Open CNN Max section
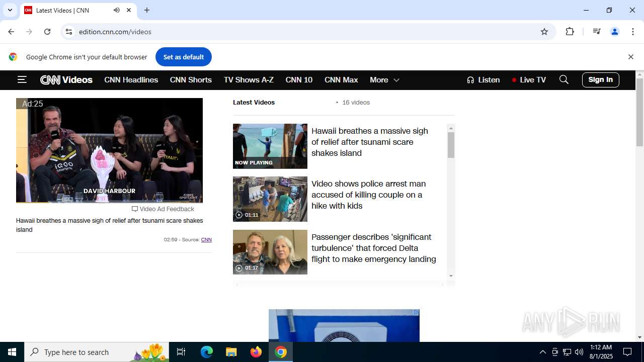 coord(341,80)
